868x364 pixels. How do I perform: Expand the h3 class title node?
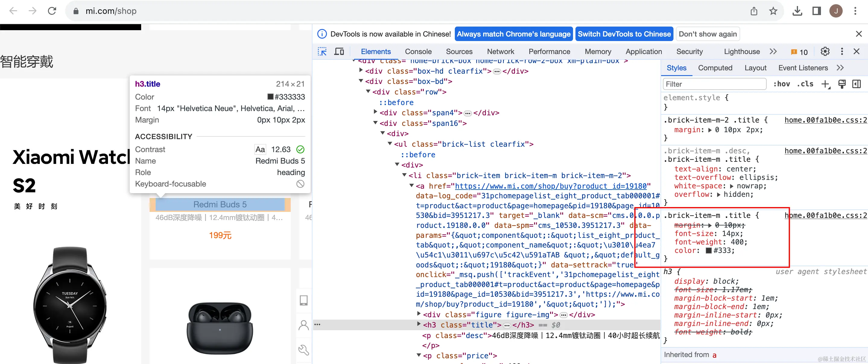coord(419,324)
